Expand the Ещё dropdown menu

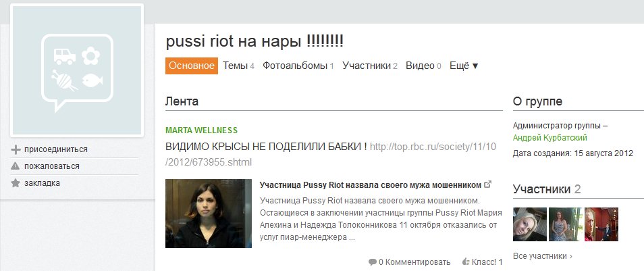point(464,66)
